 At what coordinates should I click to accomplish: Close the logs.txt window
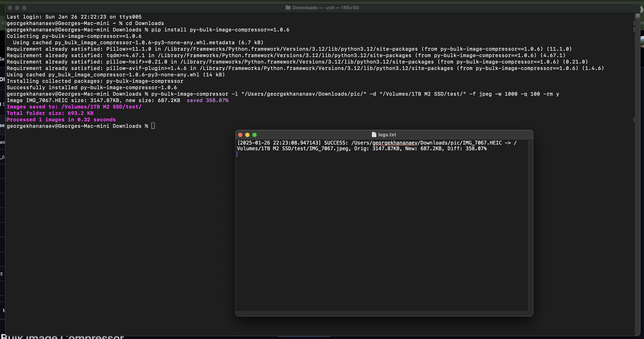tap(240, 135)
